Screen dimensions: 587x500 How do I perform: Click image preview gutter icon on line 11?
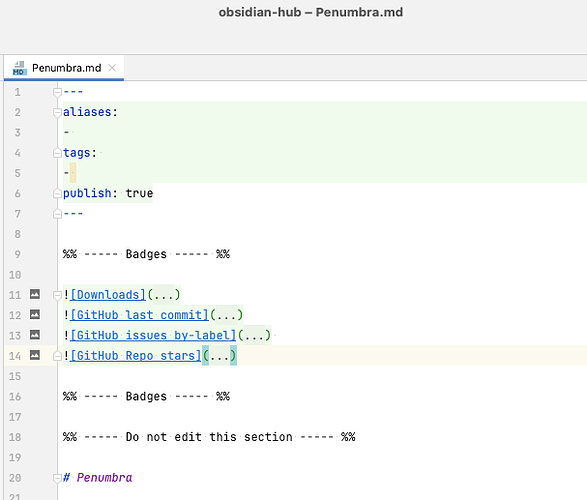(35, 294)
